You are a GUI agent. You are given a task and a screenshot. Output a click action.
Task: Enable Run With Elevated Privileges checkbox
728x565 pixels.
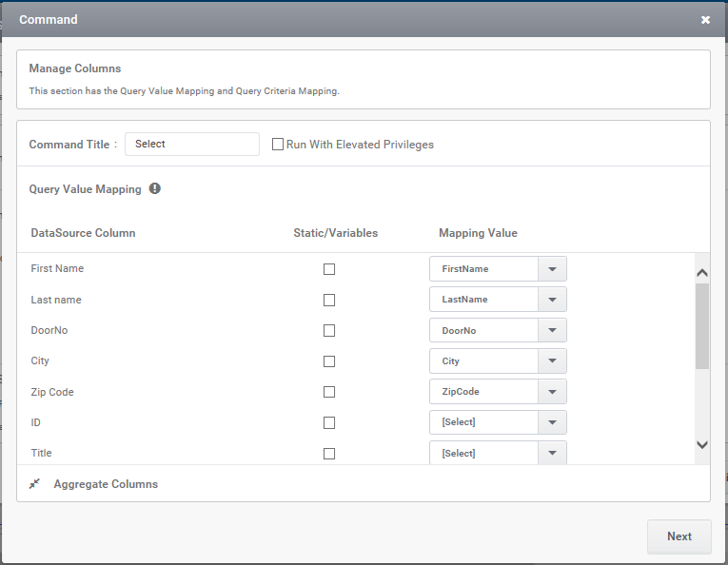[278, 145]
